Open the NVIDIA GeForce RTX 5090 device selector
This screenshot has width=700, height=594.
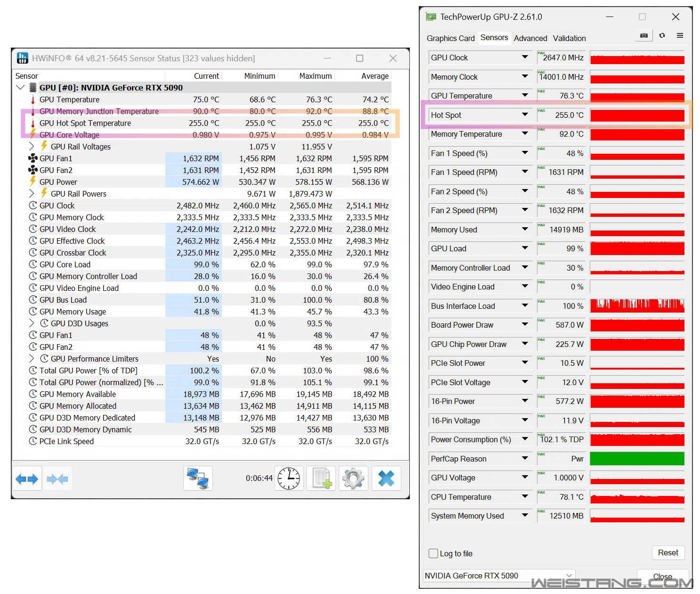(499, 576)
